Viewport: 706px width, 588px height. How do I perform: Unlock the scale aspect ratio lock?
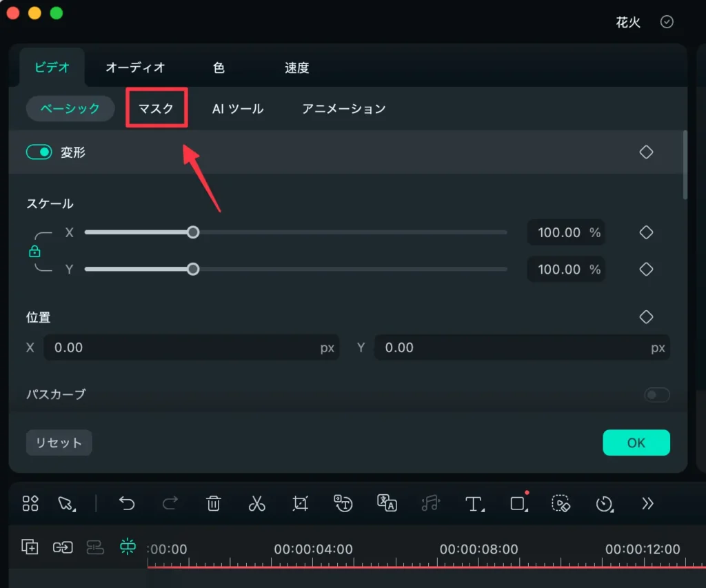point(34,252)
